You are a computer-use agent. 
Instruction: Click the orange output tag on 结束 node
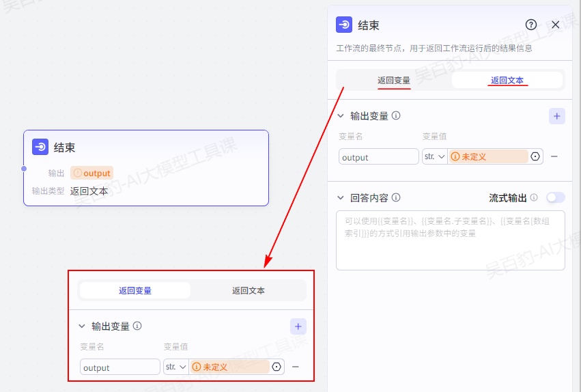(91, 173)
